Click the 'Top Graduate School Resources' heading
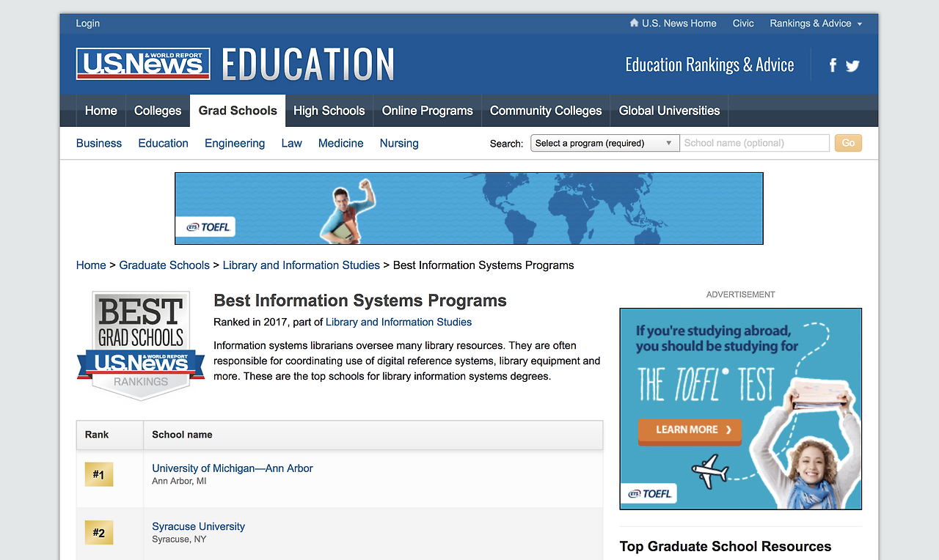939x560 pixels. click(726, 546)
